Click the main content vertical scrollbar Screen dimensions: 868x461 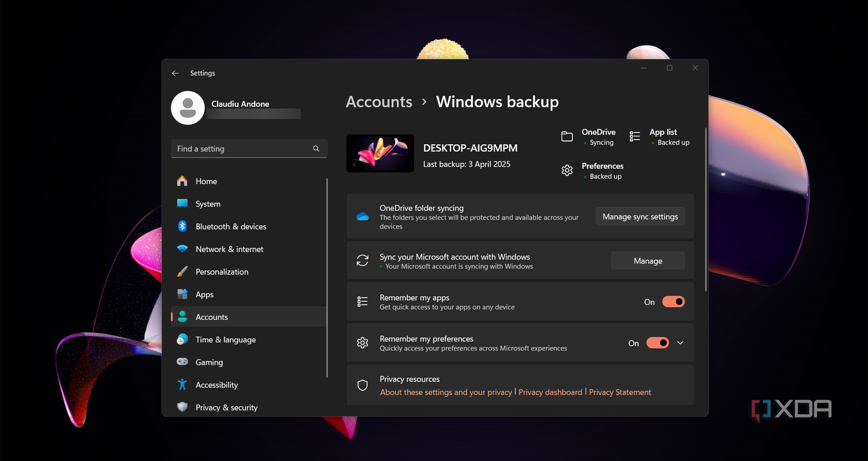coord(705,210)
